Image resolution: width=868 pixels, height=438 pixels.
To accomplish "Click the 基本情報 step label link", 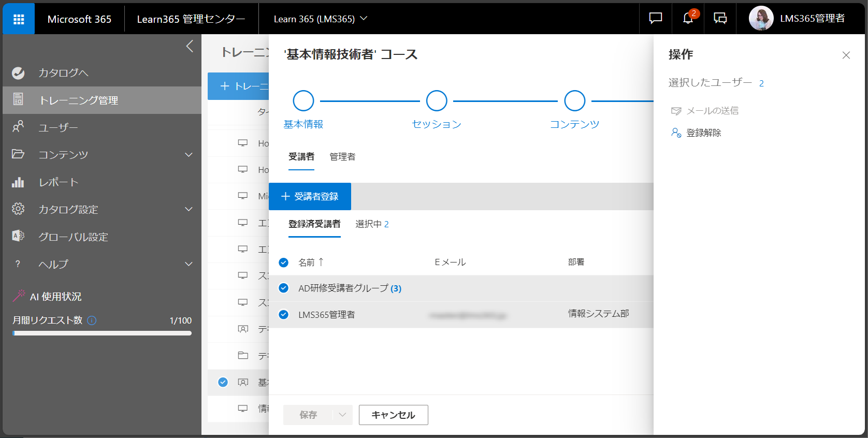I will 303,124.
